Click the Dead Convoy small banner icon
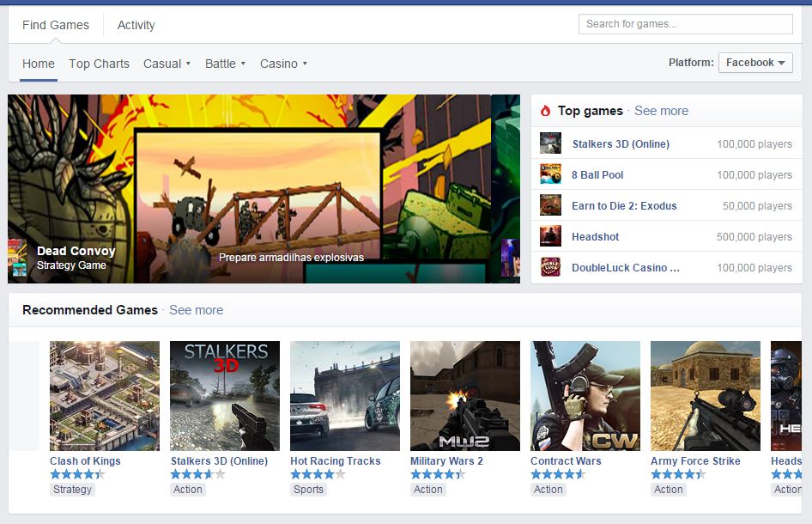This screenshot has width=812, height=524. pyautogui.click(x=17, y=259)
